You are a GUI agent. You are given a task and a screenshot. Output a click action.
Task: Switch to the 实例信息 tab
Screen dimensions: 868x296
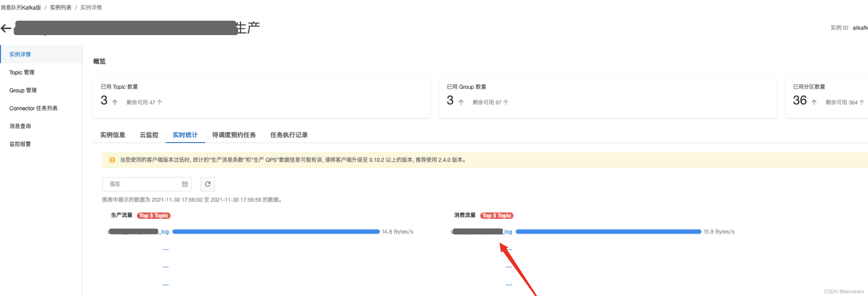click(x=113, y=135)
